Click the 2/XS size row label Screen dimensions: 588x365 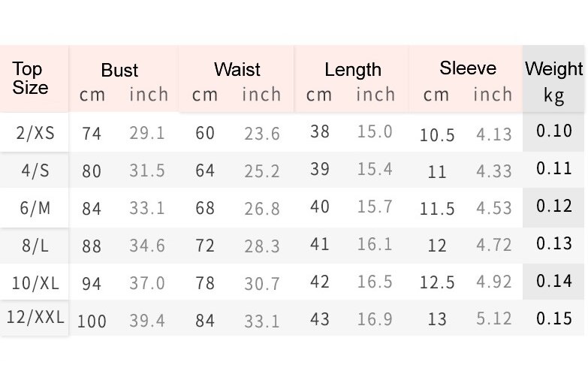pos(35,133)
